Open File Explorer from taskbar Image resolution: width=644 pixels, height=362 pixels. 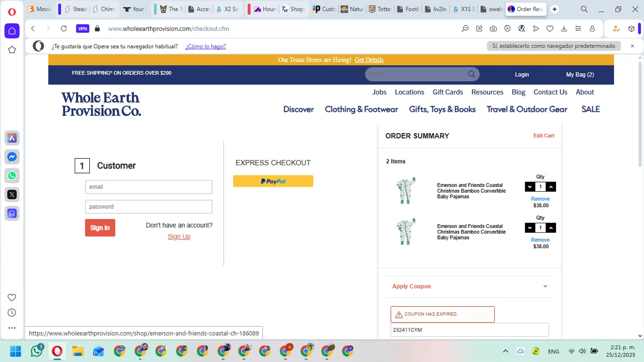tap(78, 351)
